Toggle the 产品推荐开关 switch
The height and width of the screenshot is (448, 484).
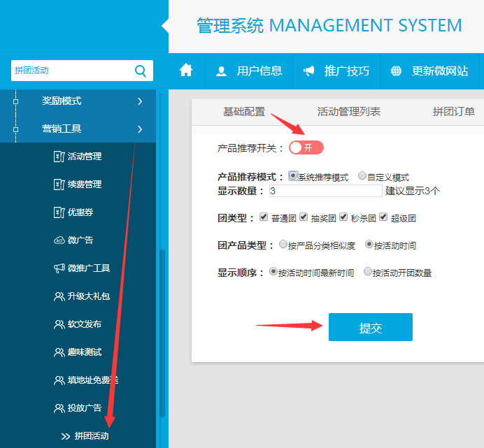(306, 148)
